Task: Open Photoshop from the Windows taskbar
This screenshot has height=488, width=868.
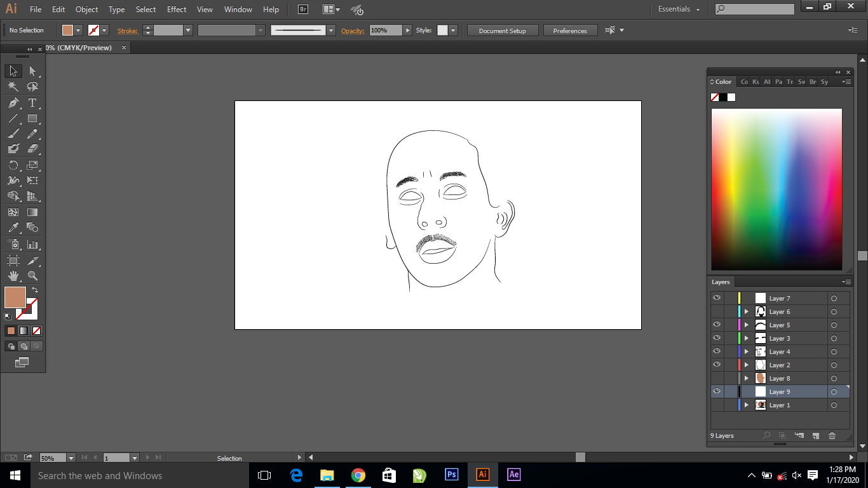Action: click(452, 475)
